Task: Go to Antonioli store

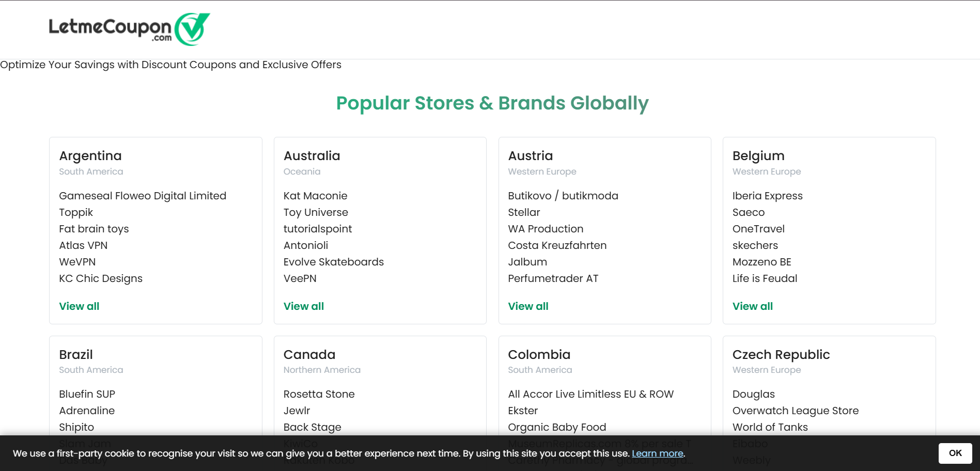Action: (306, 245)
